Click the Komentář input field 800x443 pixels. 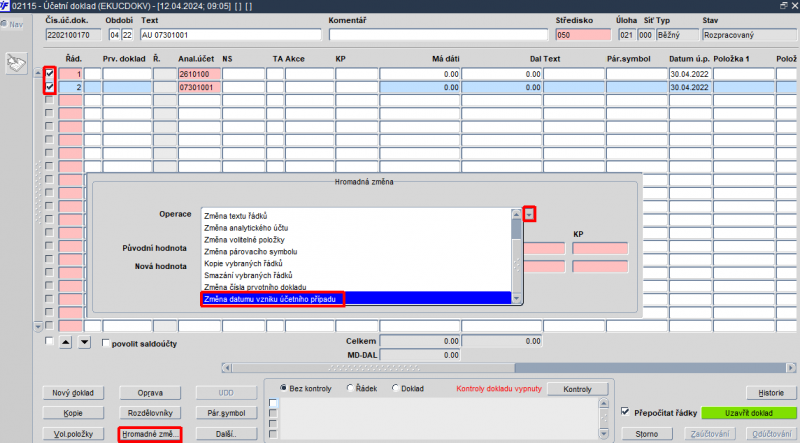pyautogui.click(x=438, y=35)
